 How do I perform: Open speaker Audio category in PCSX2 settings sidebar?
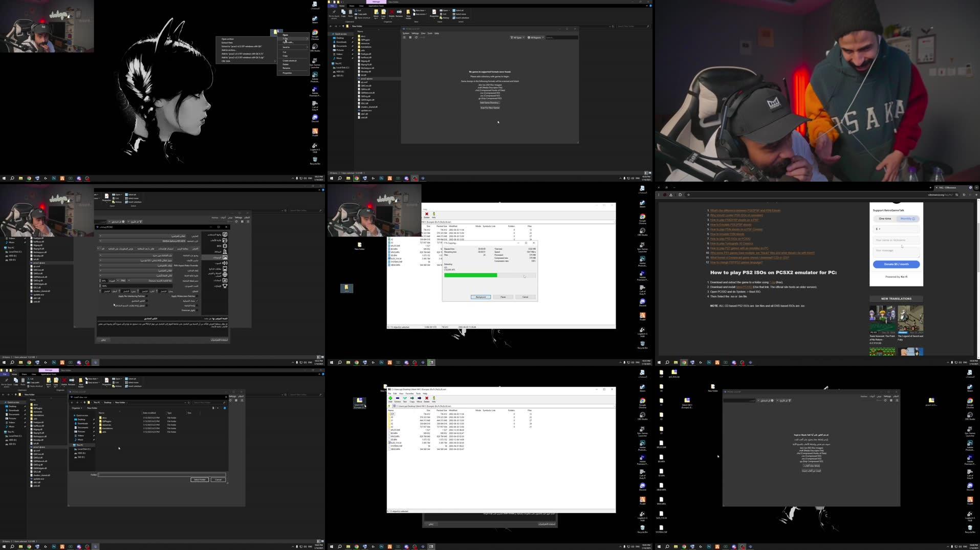tap(225, 263)
